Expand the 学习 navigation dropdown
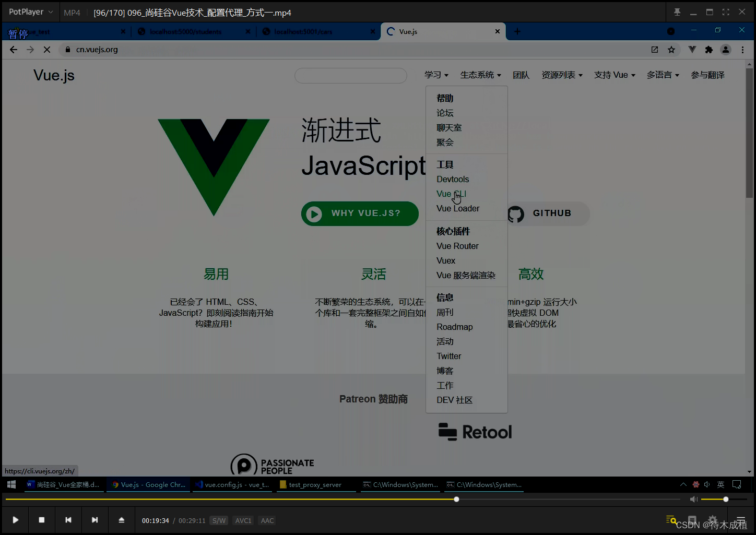Viewport: 756px width, 535px height. tap(436, 75)
